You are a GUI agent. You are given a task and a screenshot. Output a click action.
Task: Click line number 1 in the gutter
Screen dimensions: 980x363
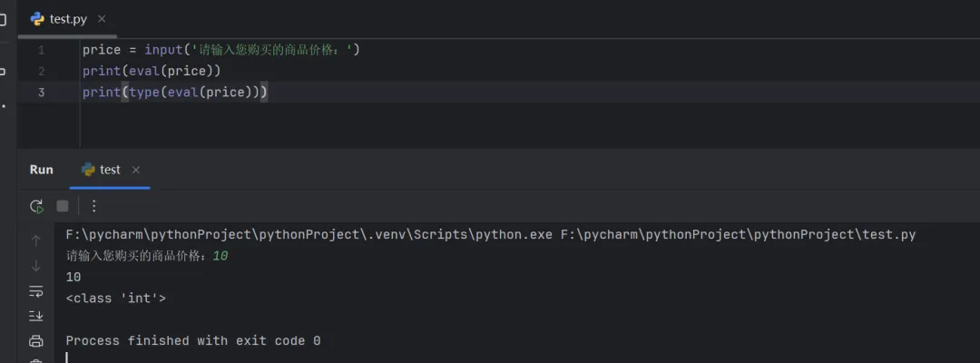point(41,50)
